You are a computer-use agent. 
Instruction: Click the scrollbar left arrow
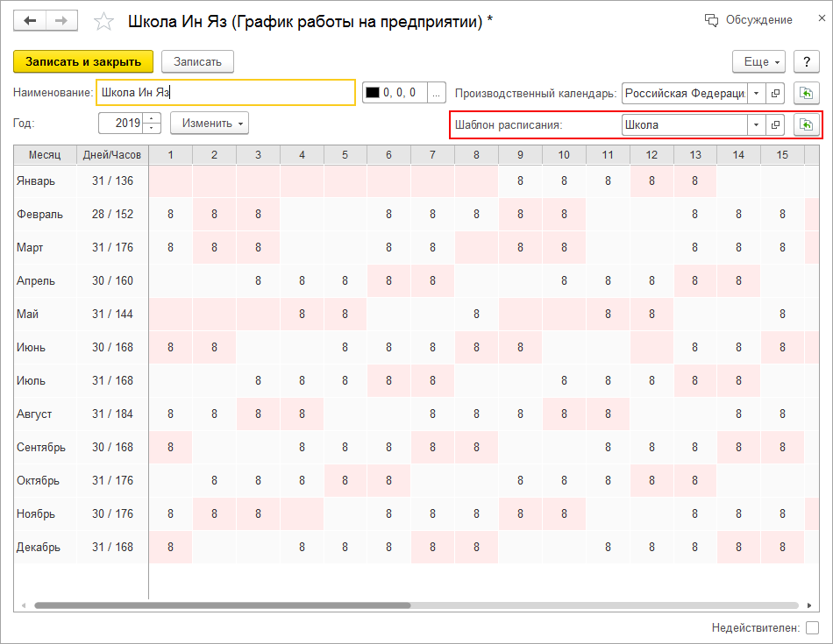pyautogui.click(x=24, y=605)
